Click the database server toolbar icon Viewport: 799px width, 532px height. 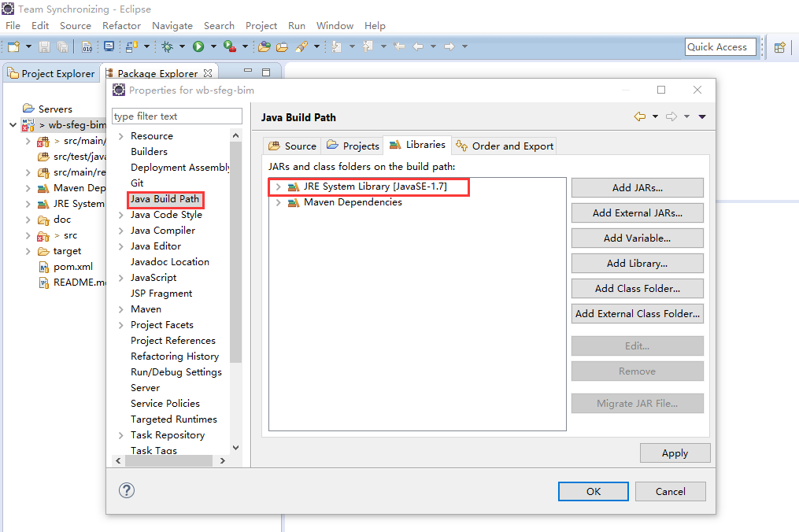pyautogui.click(x=132, y=47)
